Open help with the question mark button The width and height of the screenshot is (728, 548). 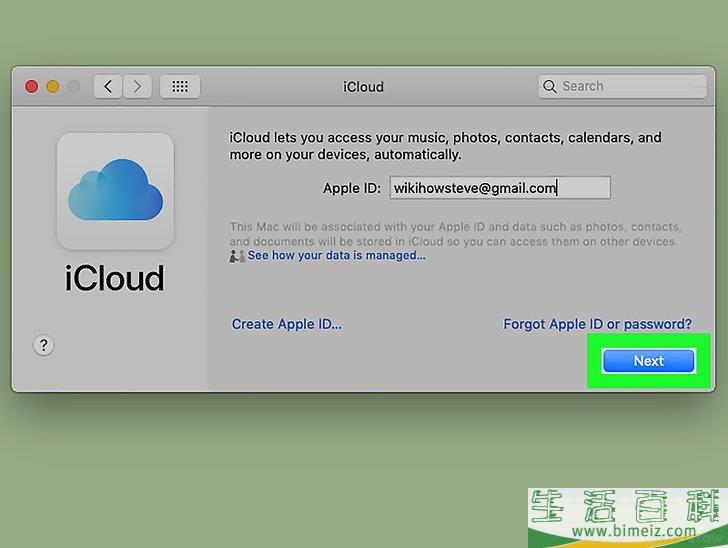44,345
